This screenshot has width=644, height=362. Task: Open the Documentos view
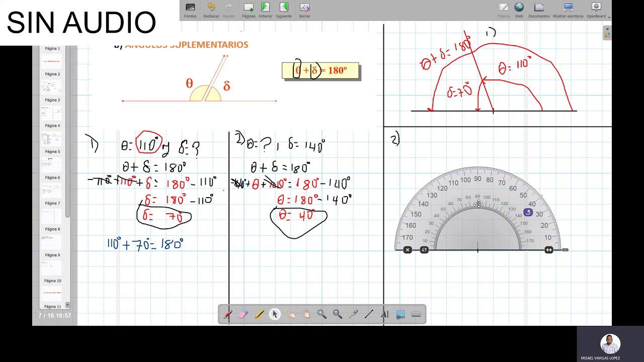tap(539, 10)
